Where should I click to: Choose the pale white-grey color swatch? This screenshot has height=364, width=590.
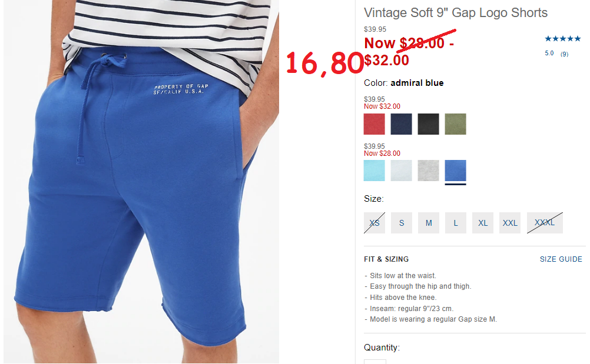(x=401, y=171)
